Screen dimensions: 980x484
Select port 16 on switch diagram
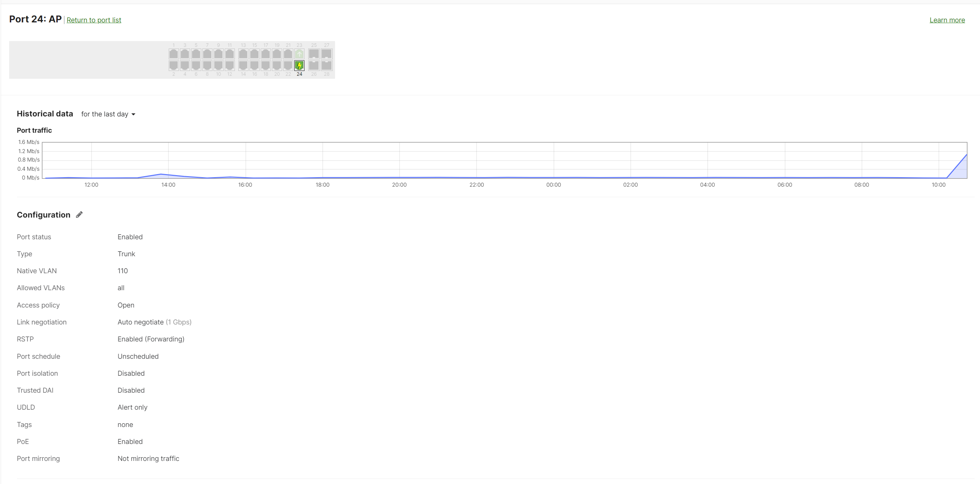click(255, 66)
